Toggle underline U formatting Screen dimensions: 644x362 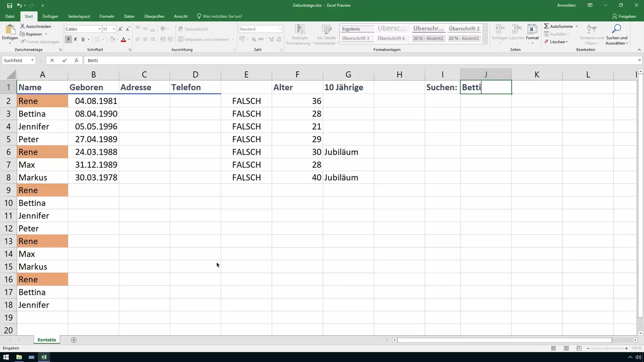click(x=83, y=39)
